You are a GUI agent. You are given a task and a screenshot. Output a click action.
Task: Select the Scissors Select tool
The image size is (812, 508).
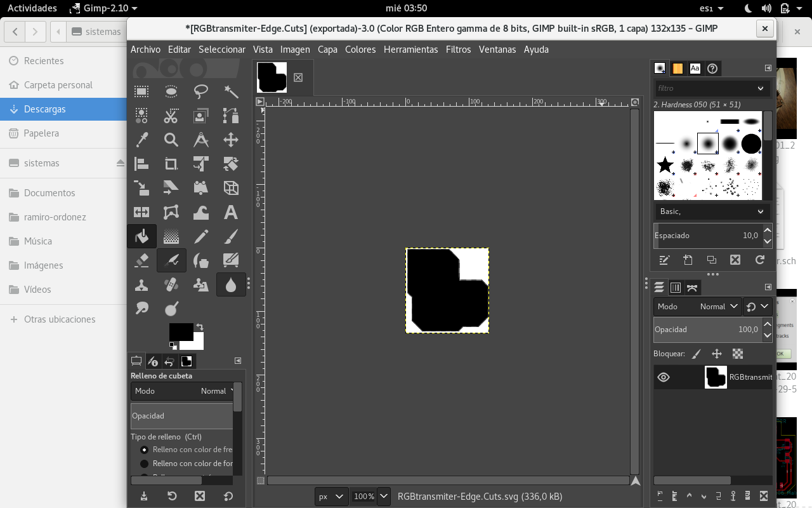(171, 116)
